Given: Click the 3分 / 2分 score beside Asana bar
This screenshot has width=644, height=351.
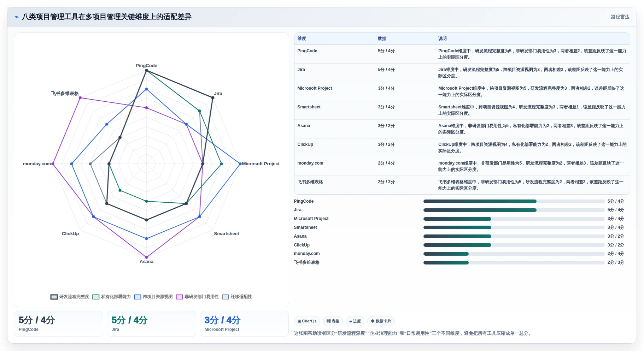Looking at the screenshot, I should click(x=616, y=236).
